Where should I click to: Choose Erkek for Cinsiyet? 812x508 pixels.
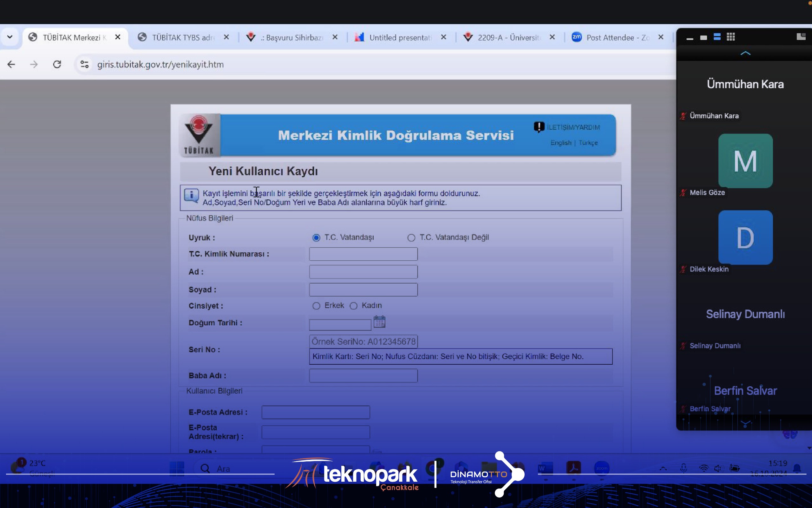pyautogui.click(x=316, y=306)
